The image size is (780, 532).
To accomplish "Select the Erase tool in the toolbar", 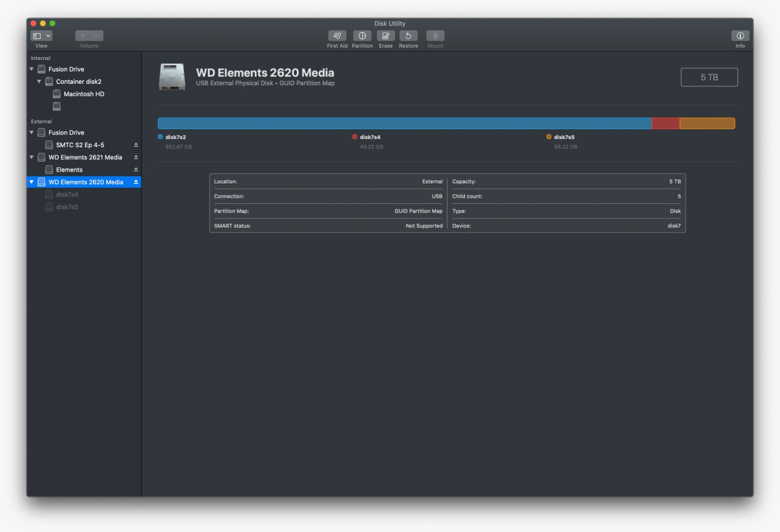I will point(386,36).
